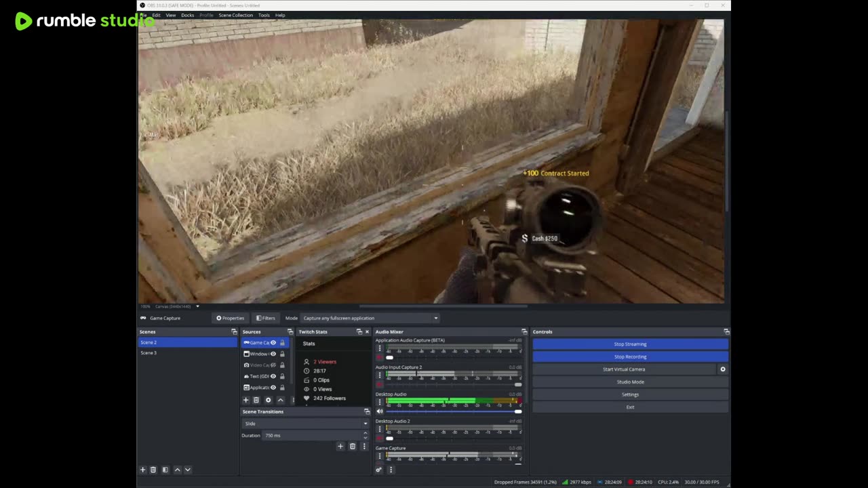Image resolution: width=868 pixels, height=488 pixels.
Task: Add a new source with plus icon
Action: click(x=245, y=400)
